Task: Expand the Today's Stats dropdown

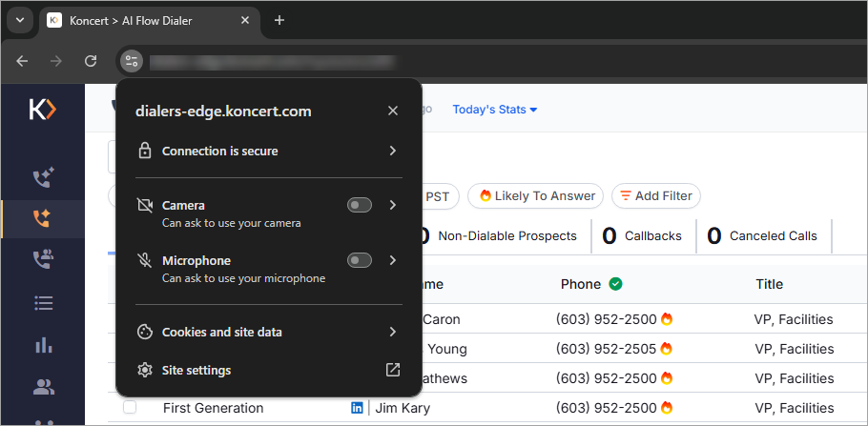Action: point(495,110)
